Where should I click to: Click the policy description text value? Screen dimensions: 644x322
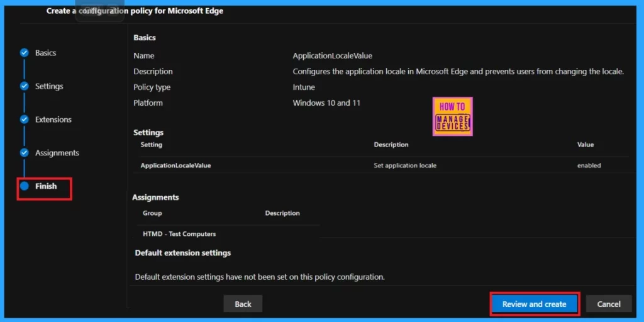(458, 72)
